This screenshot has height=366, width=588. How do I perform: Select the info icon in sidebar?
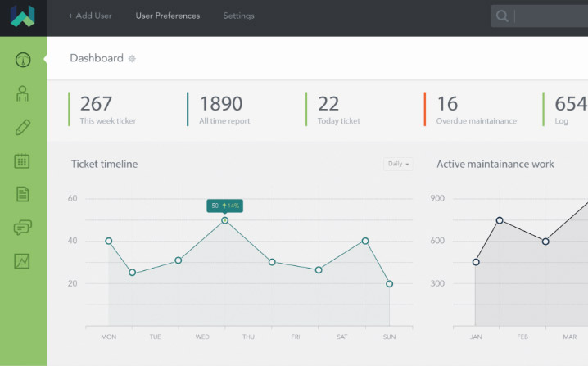coord(23,59)
